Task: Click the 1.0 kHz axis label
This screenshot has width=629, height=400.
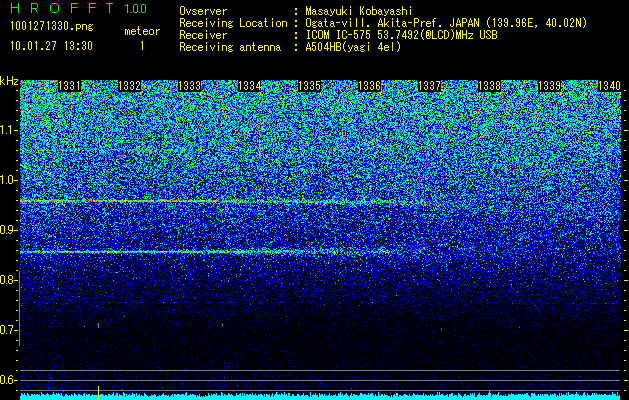Action: [7, 180]
